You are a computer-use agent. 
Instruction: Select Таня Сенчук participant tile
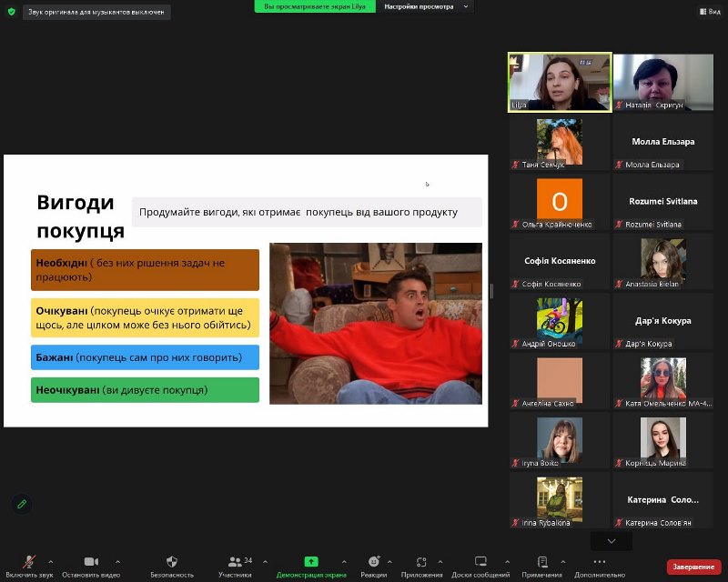tap(560, 142)
